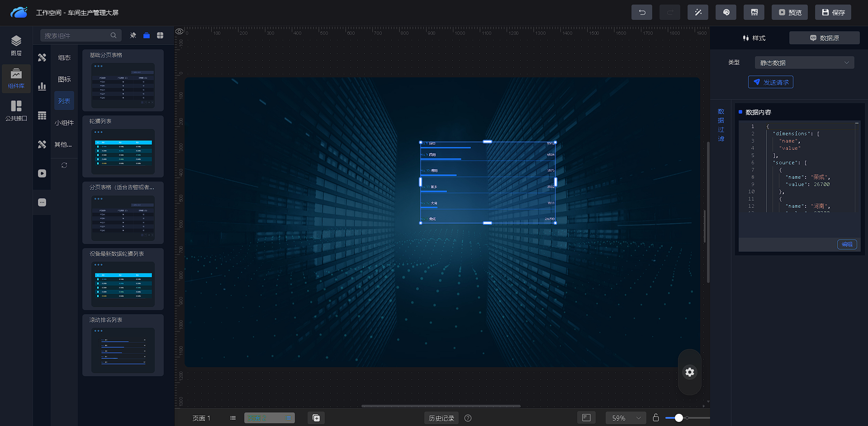
Task: Click the image gallery toolbar icon
Action: coord(754,12)
